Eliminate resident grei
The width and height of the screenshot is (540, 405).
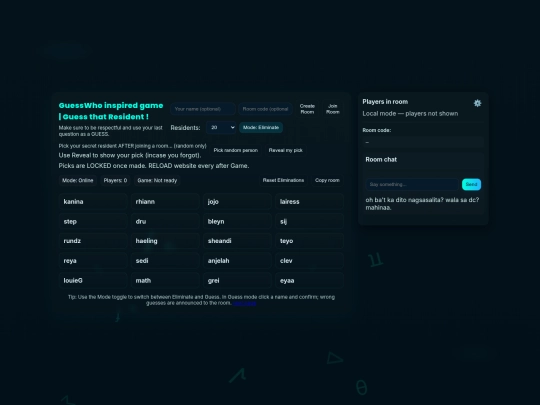pos(237,280)
